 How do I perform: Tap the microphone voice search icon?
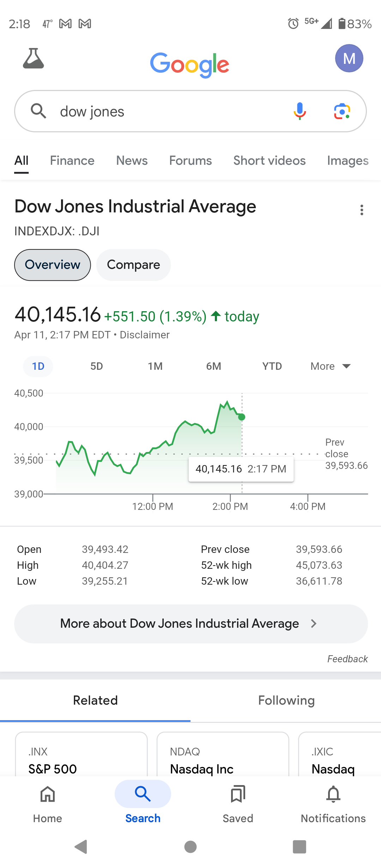coord(300,111)
